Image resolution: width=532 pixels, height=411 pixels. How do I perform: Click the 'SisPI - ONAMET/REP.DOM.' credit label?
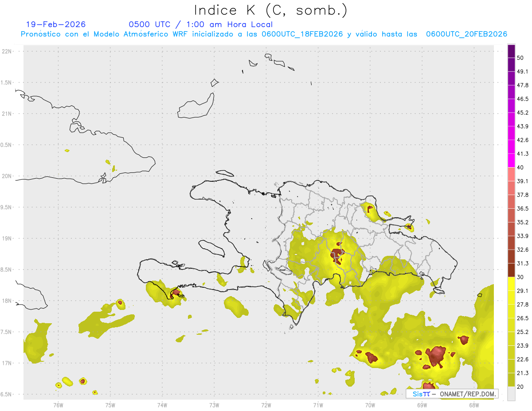pos(452,394)
